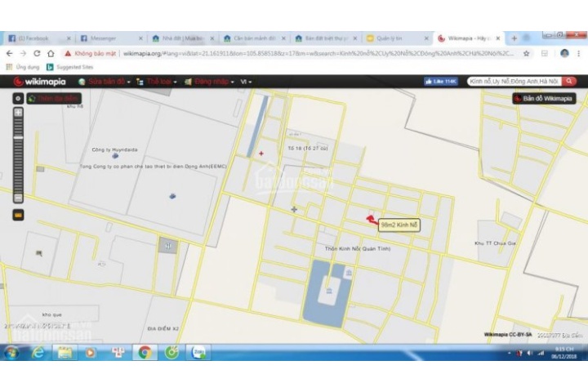The width and height of the screenshot is (588, 392).
Task: Click the Wikimapia CC-BY-SA link
Action: coord(508,335)
